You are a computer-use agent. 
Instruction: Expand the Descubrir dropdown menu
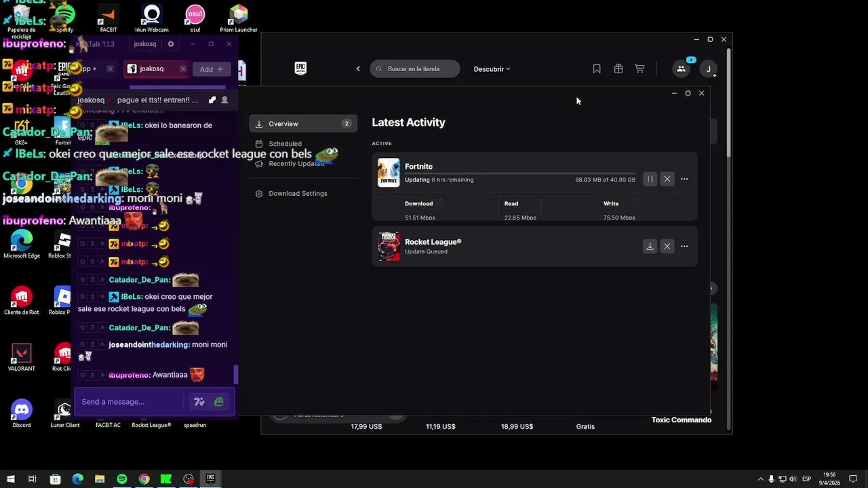coord(492,68)
